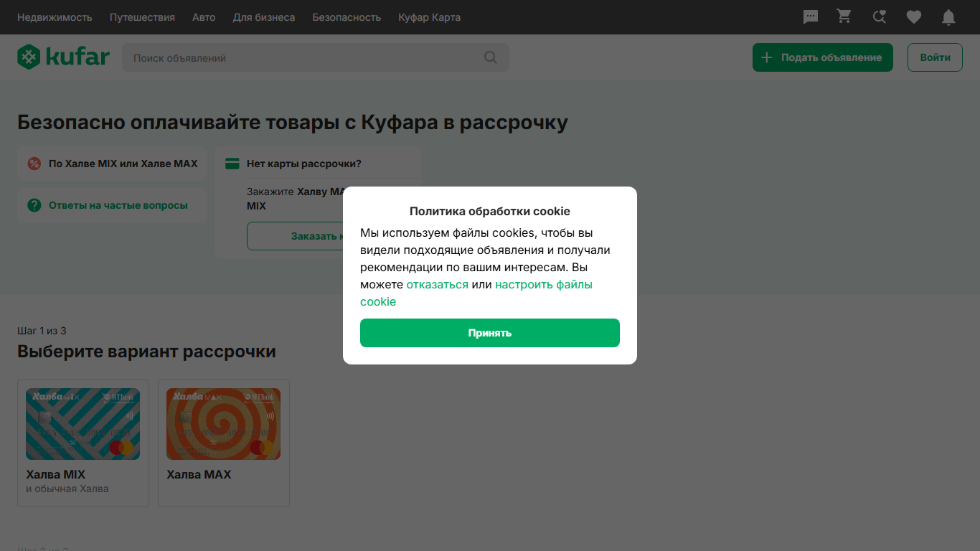Click the Заказать card button

click(295, 236)
